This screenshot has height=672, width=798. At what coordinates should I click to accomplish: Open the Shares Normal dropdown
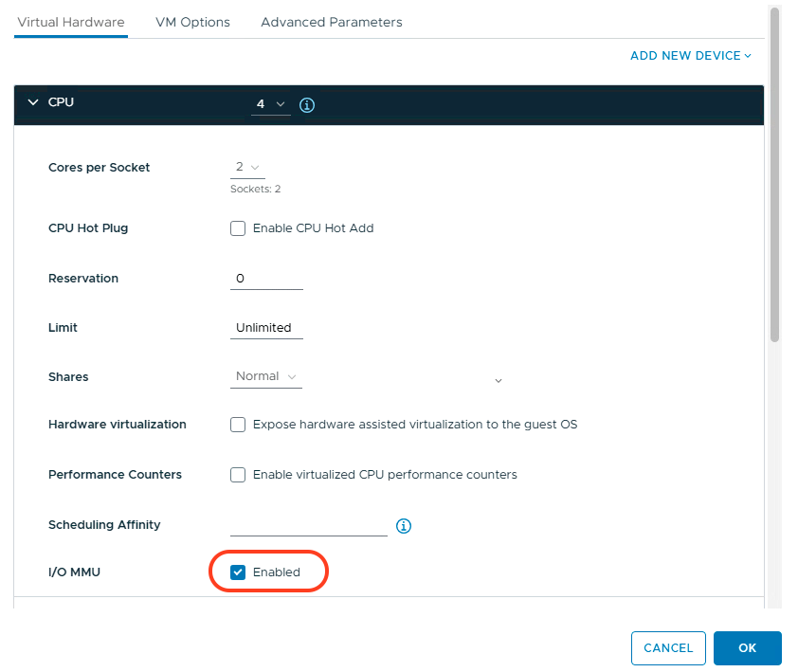[x=266, y=376]
